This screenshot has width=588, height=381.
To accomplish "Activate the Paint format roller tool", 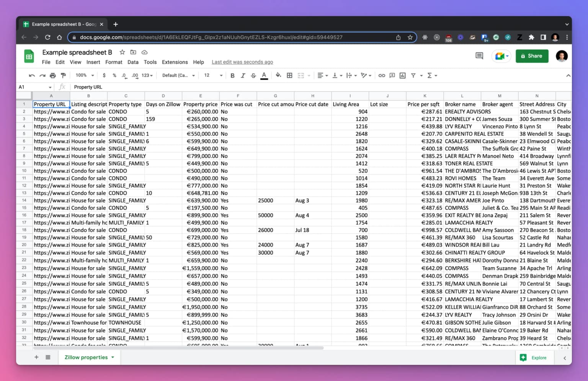I will pos(64,75).
